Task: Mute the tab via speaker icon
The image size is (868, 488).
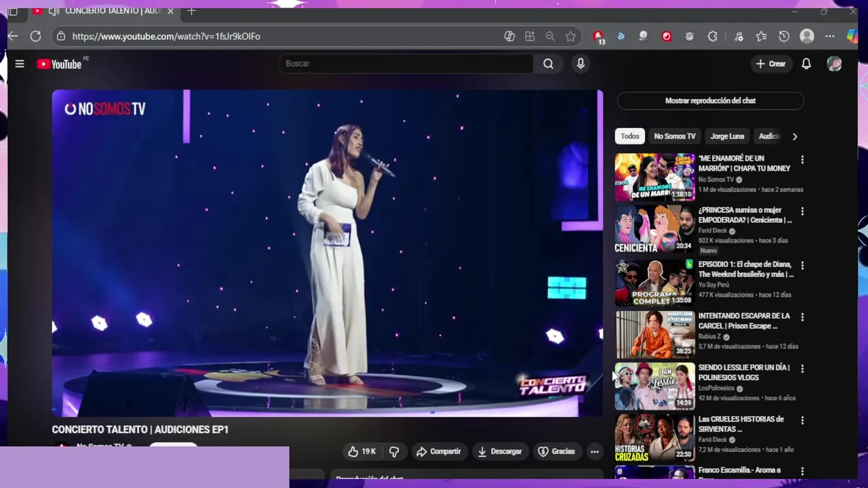Action: point(54,11)
